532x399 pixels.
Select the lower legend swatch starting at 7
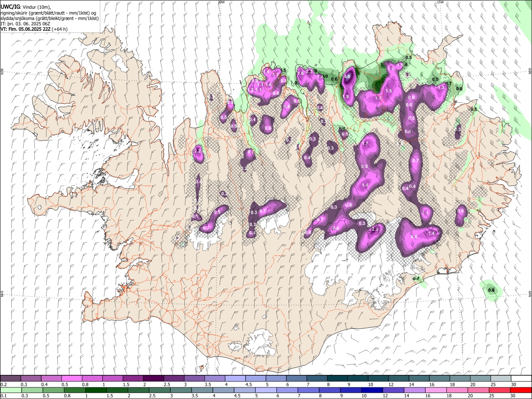click(308, 390)
